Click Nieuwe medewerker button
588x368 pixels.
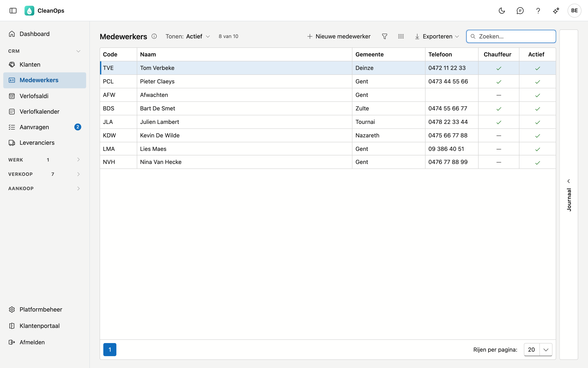(339, 36)
